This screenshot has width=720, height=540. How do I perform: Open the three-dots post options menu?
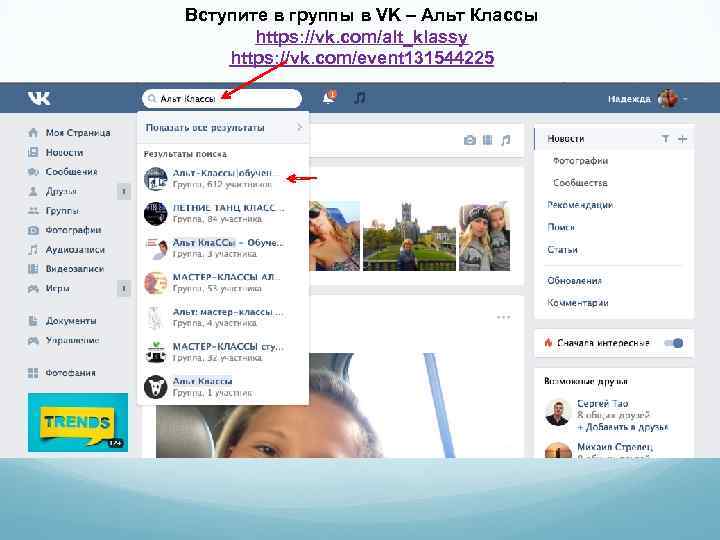[503, 317]
